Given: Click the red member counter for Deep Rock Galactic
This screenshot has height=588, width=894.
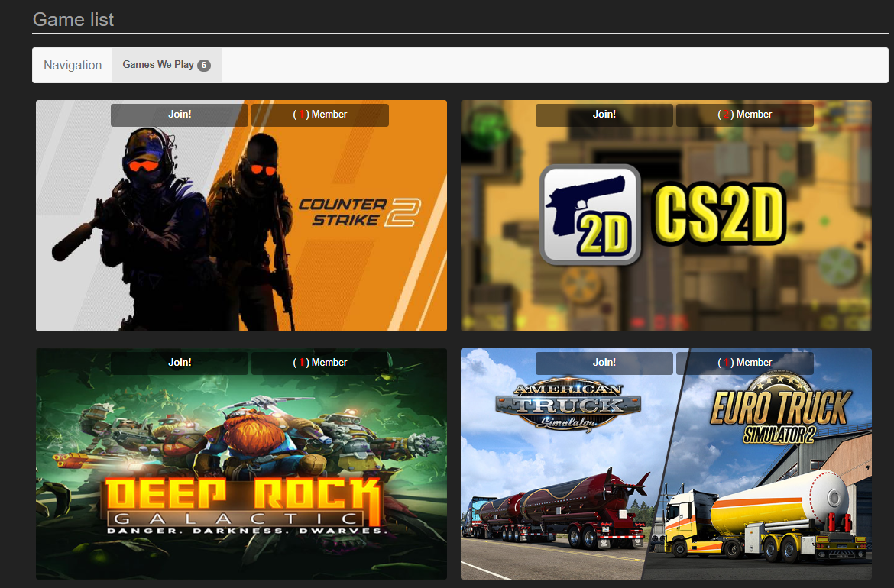Looking at the screenshot, I should [x=302, y=362].
